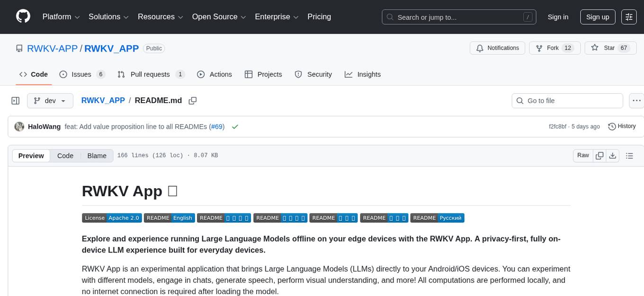Click the Sign up button

[x=598, y=17]
